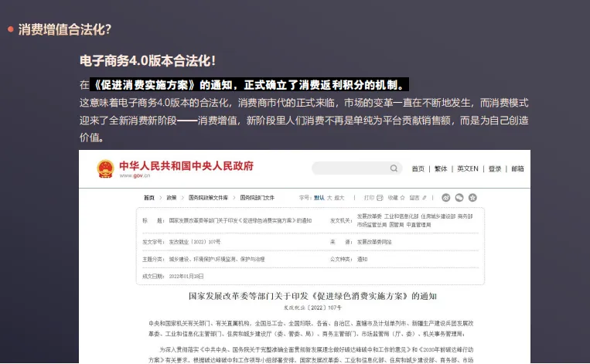The image size is (590, 364).
Task: Click the search magnifier icon
Action: (394, 168)
